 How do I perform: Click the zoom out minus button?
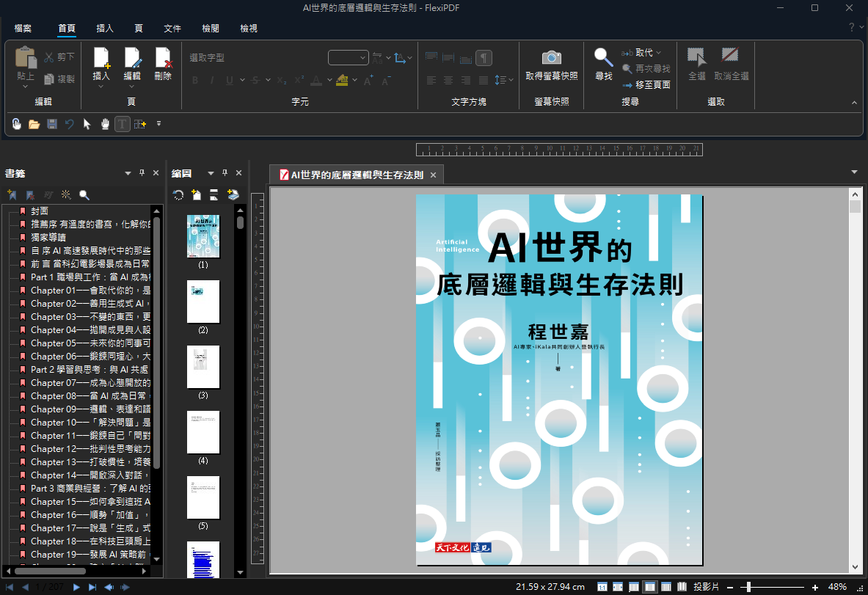pyautogui.click(x=730, y=587)
